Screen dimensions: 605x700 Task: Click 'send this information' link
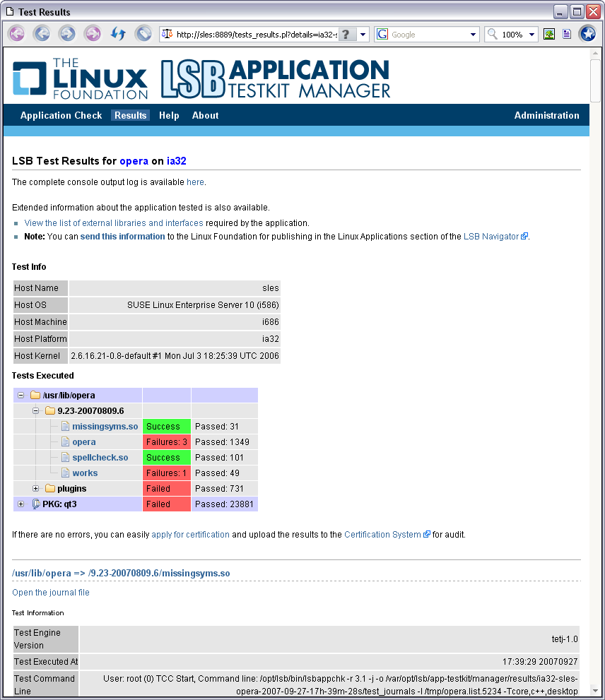[x=122, y=236]
